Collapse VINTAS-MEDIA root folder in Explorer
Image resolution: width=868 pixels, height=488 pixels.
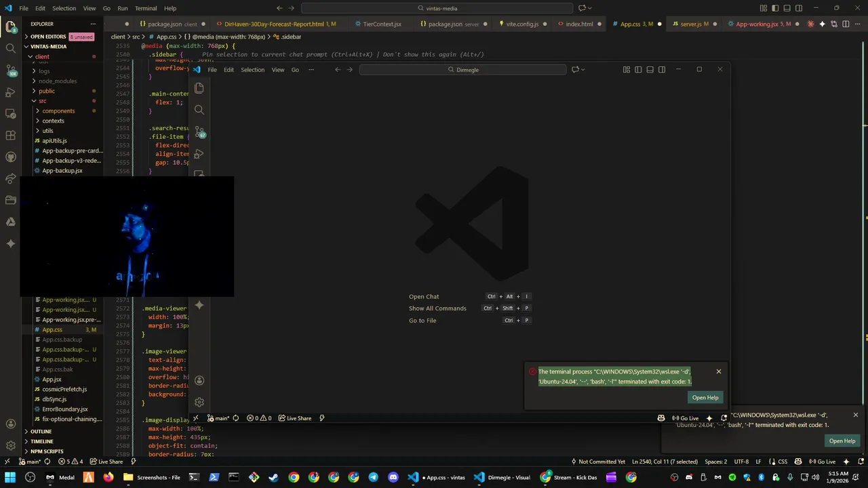coord(47,47)
